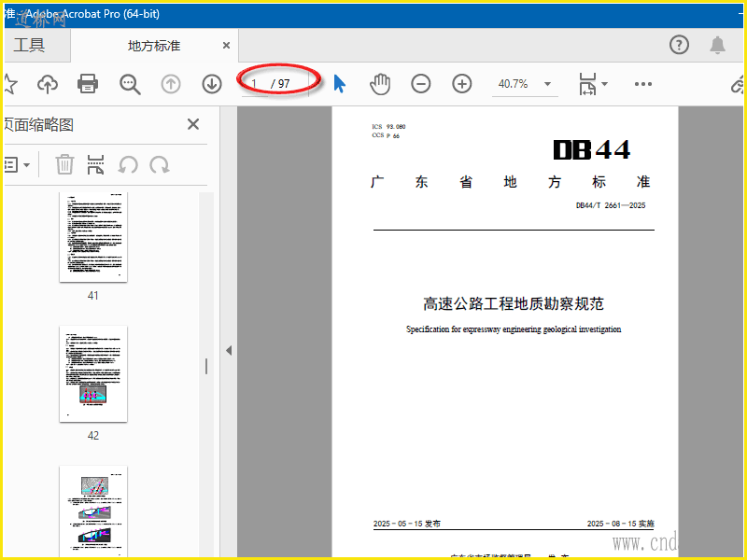Click the current page number field
This screenshot has height=560, width=747.
click(254, 84)
